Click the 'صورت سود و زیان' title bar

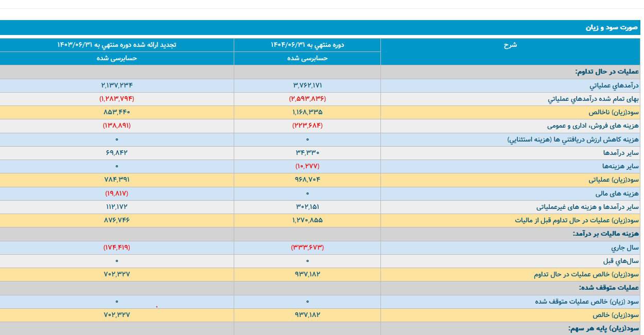pos(612,28)
